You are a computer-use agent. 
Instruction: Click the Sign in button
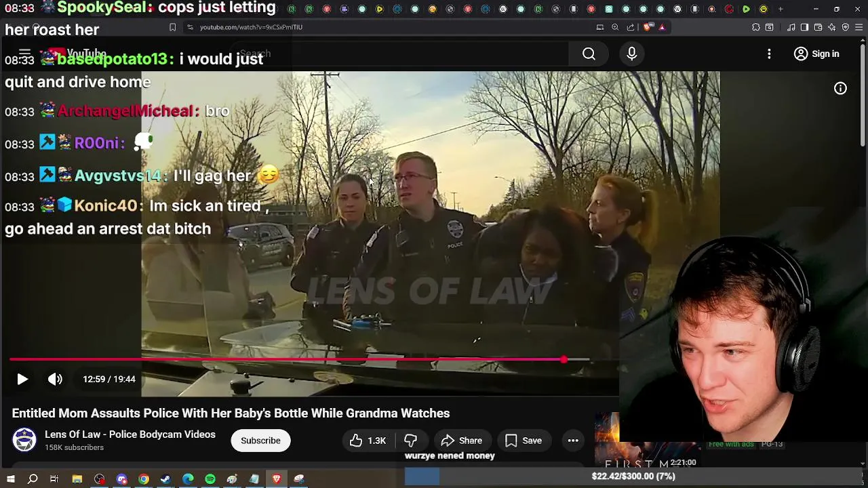[816, 54]
